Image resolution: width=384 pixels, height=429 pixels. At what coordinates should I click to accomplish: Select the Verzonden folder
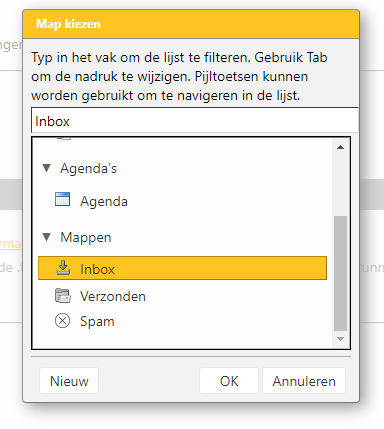(113, 296)
